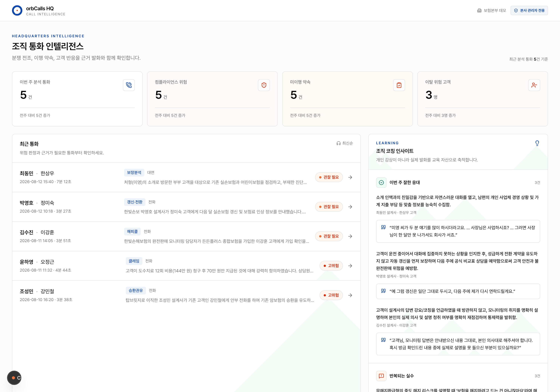560x392 pixels.
Task: Open the 조성민 · 강민철 call via arrow
Action: coord(350,295)
